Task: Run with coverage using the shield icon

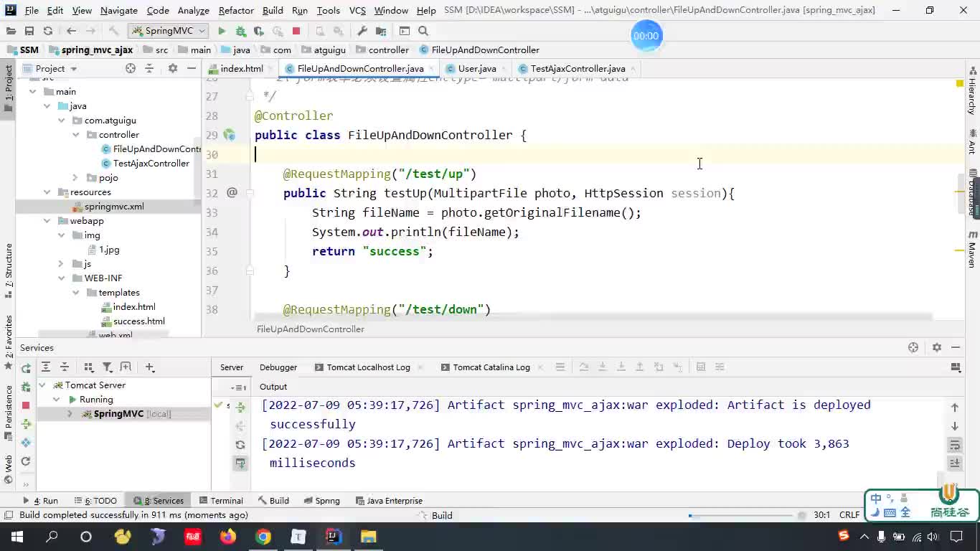Action: coord(259,31)
